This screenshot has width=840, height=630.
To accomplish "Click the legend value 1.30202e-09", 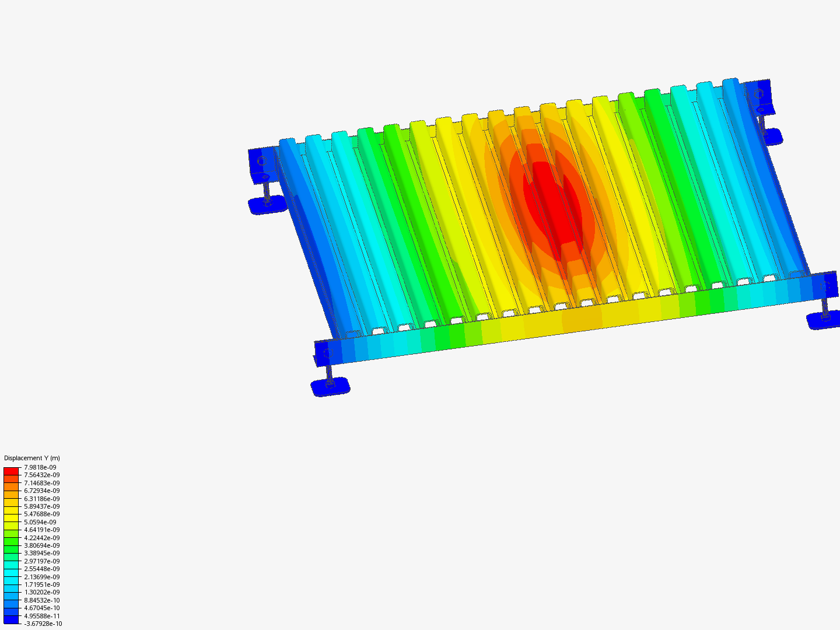I will click(41, 592).
